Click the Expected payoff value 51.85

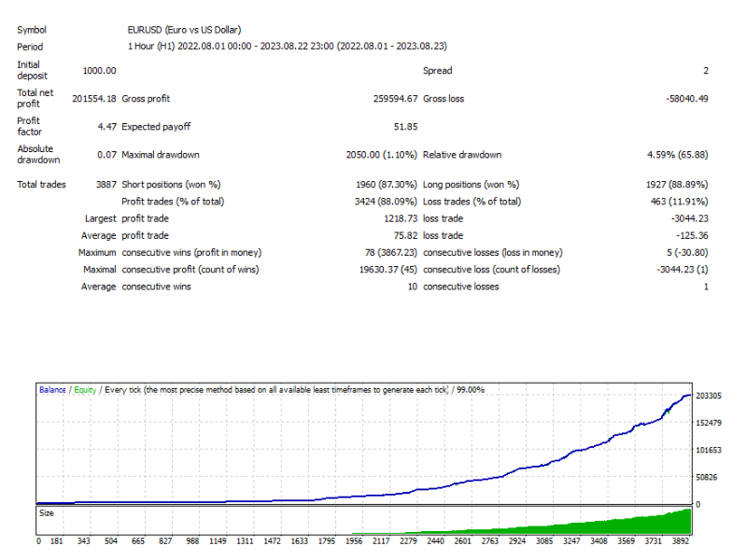406,127
